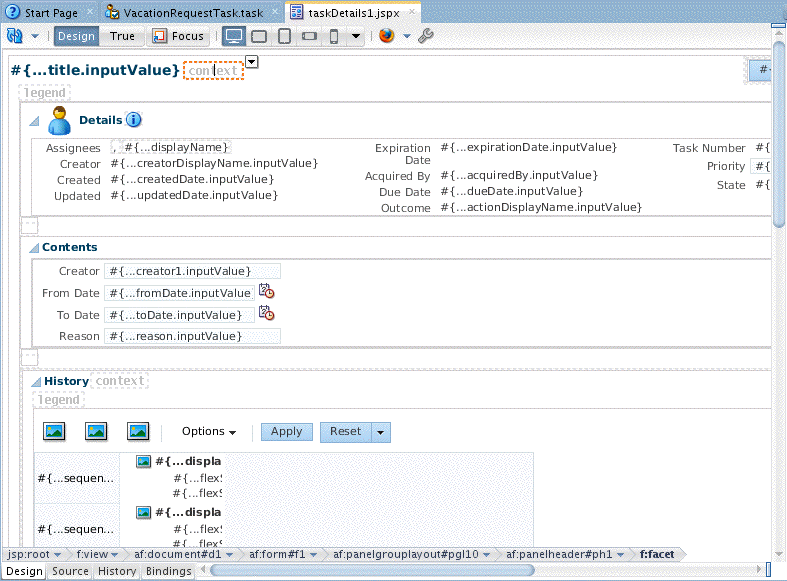This screenshot has height=581, width=787.
Task: Click the user person icon in Details
Action: 60,120
